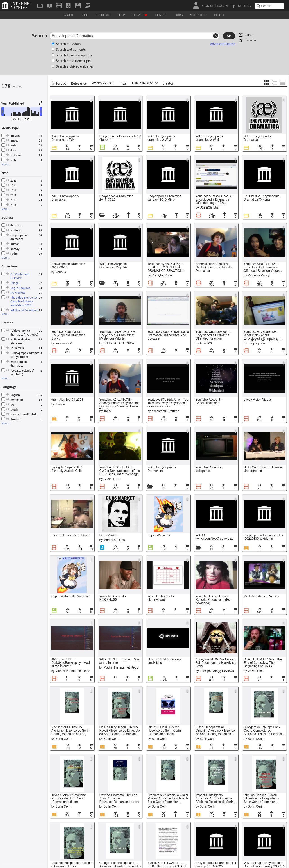
Task: Check the Romanian language checkbox
Action: [x=3, y=399]
